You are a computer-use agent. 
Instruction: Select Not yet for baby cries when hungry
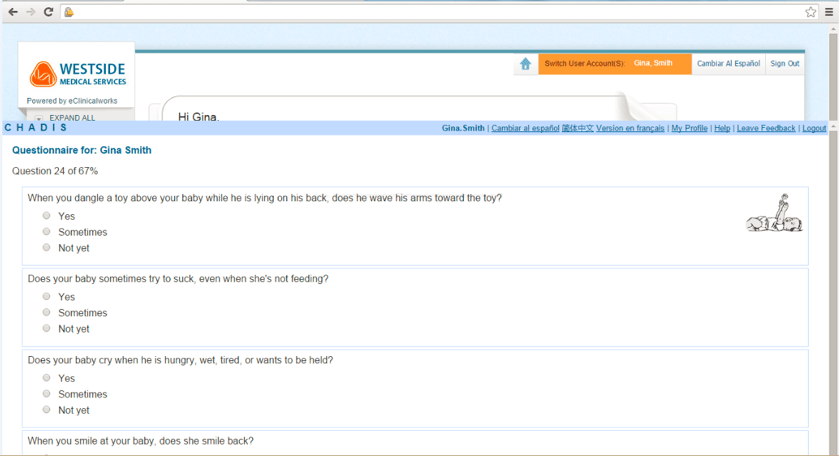47,410
